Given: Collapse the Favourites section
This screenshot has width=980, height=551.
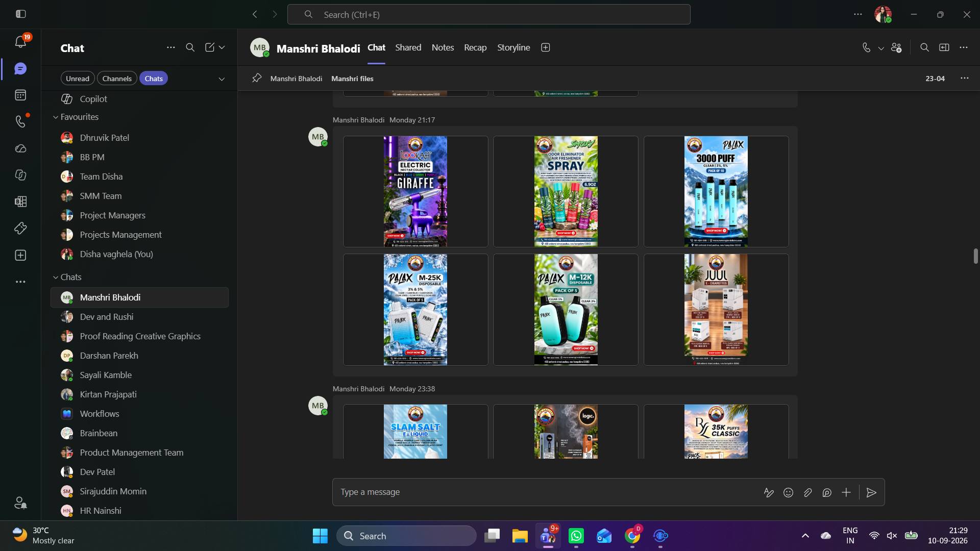Looking at the screenshot, I should (56, 117).
